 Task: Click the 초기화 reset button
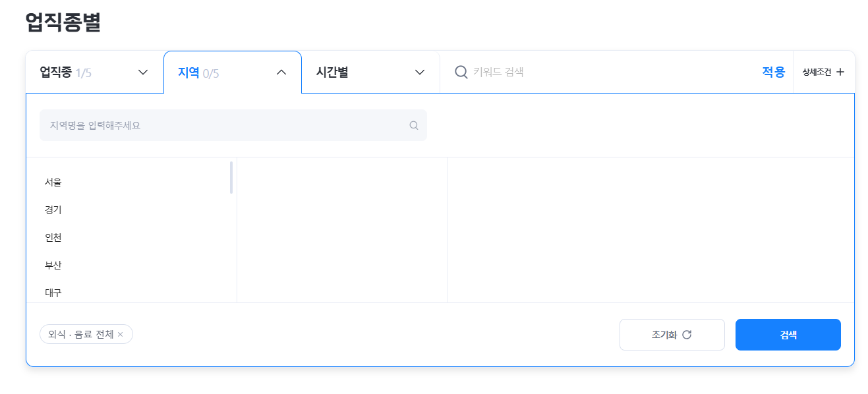point(672,335)
